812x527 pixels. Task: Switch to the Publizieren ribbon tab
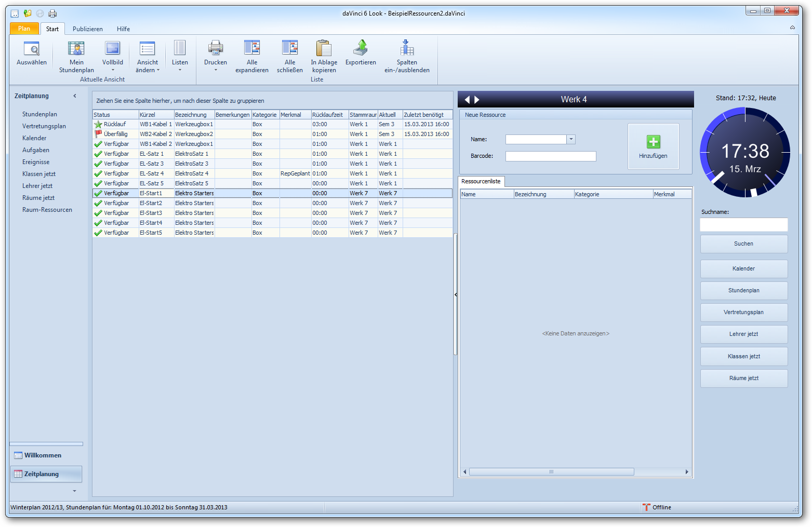tap(87, 29)
